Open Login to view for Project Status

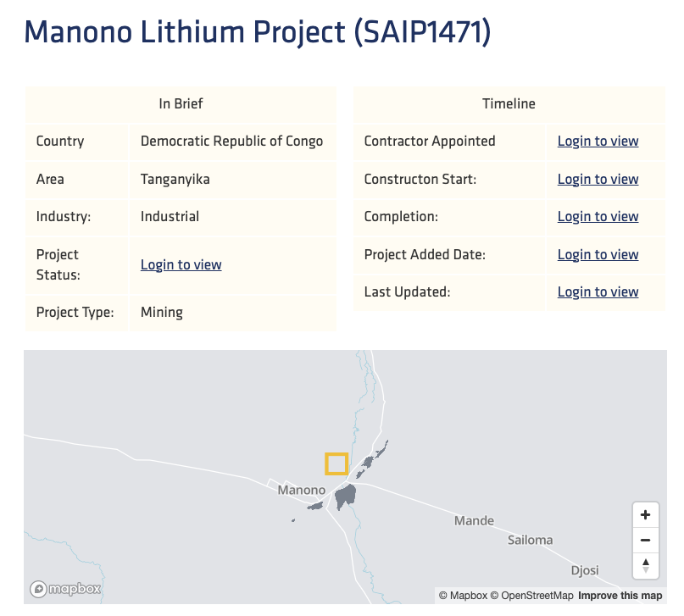pyautogui.click(x=181, y=264)
